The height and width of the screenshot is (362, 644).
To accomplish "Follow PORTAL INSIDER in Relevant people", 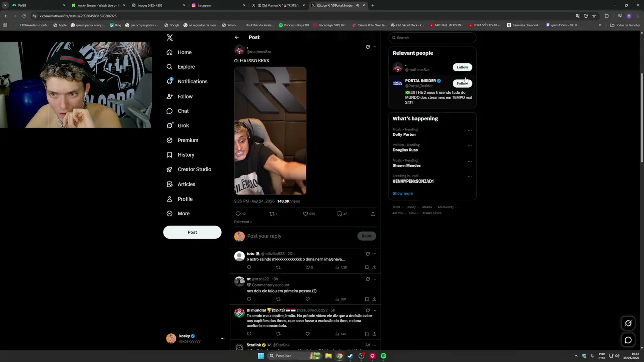I will pos(462,83).
